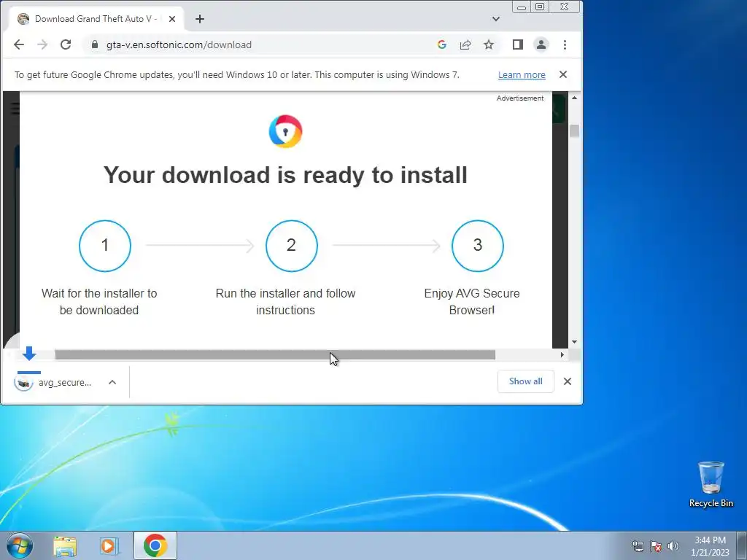Screen dimensions: 747x560
Task: Dismiss the Windows 7 update notice
Action: [563, 74]
